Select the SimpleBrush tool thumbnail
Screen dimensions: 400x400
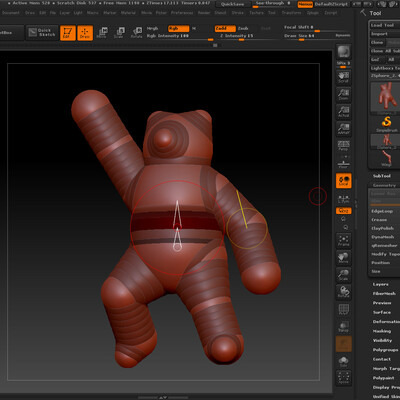click(386, 123)
